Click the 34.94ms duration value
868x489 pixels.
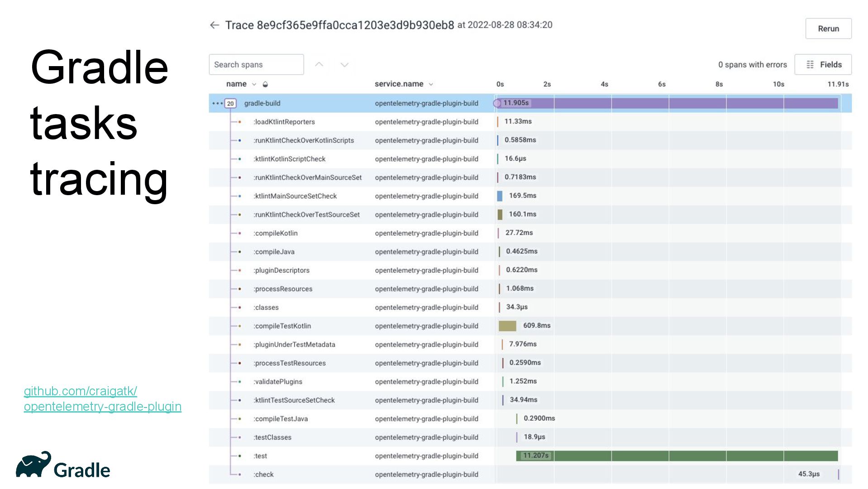[524, 400]
